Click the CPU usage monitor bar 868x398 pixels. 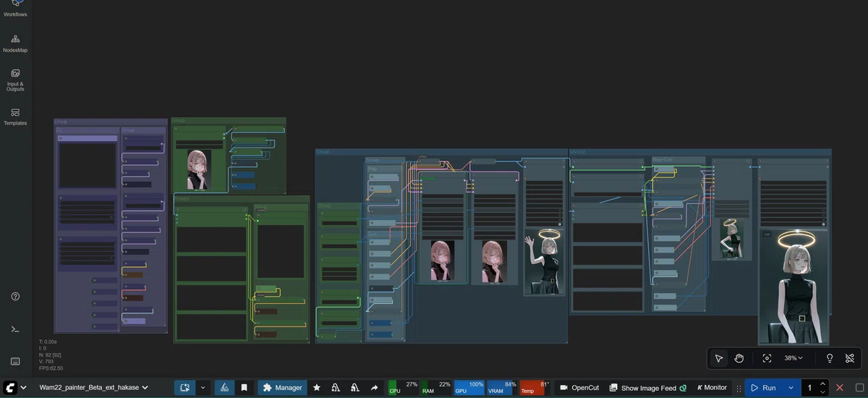404,388
